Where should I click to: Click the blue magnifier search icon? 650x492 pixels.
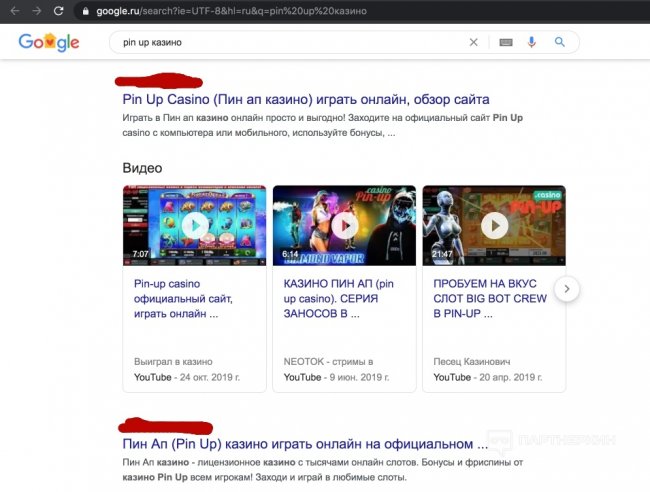pyautogui.click(x=560, y=43)
